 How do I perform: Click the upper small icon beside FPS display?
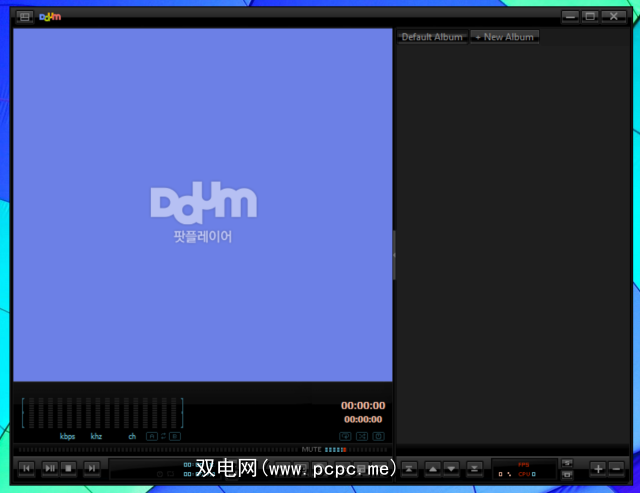[x=567, y=463]
